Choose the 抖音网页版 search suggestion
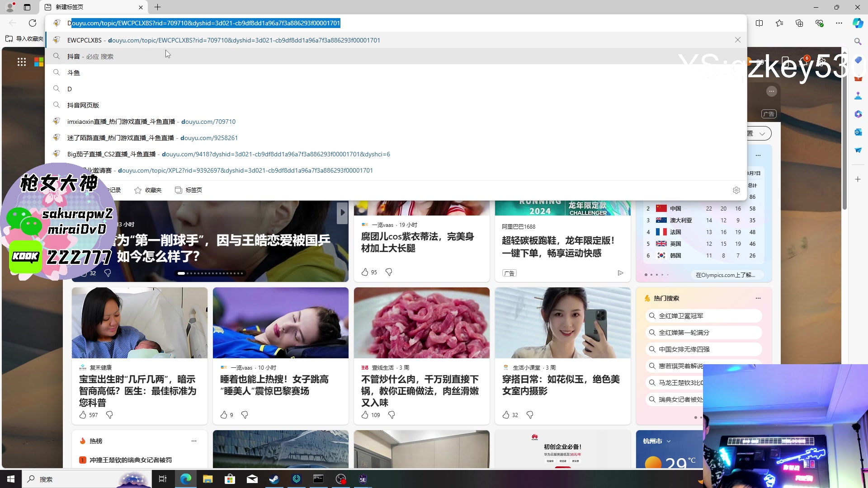 coord(396,105)
